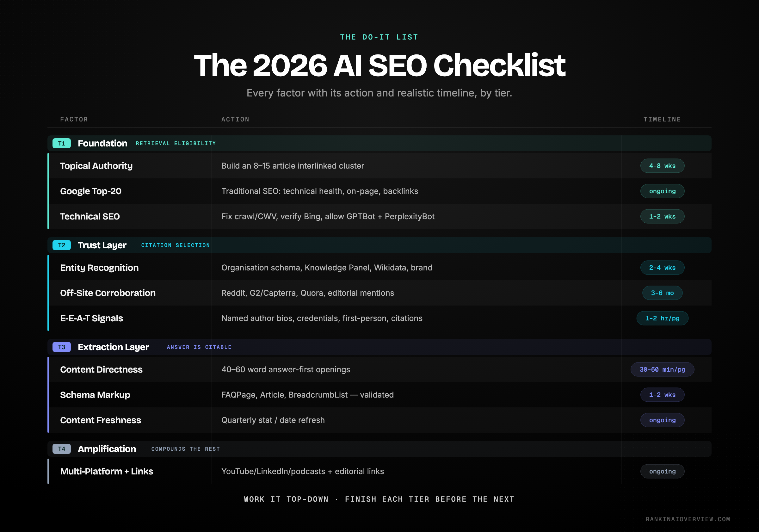Click '4-8 wks' timeline pill

(x=662, y=166)
